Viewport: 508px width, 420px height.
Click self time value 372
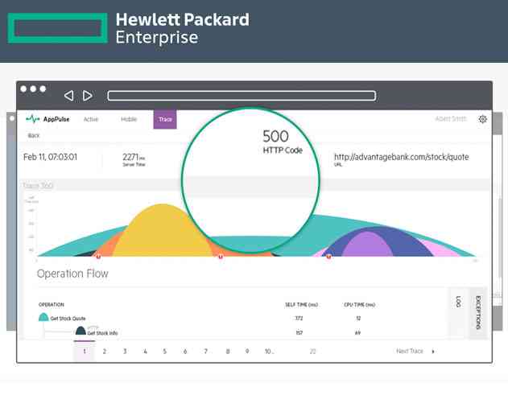[299, 319]
